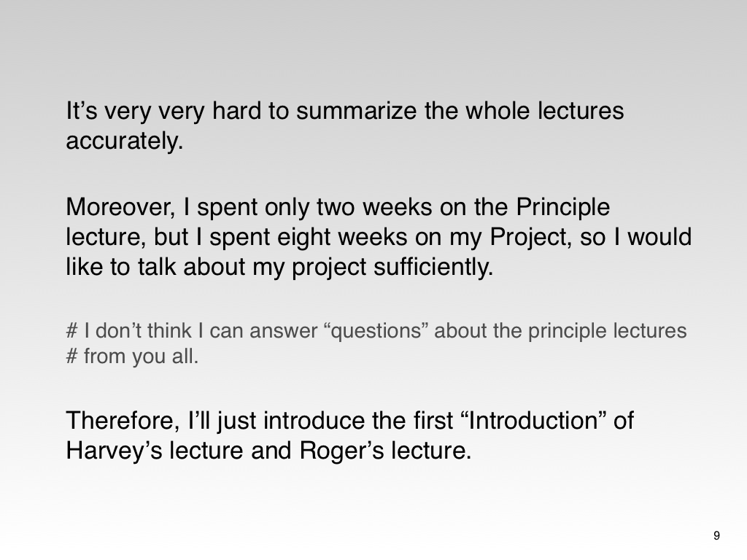This screenshot has width=747, height=560.
Task: Click the capitalized word "Principle"
Action: pyautogui.click(x=562, y=207)
